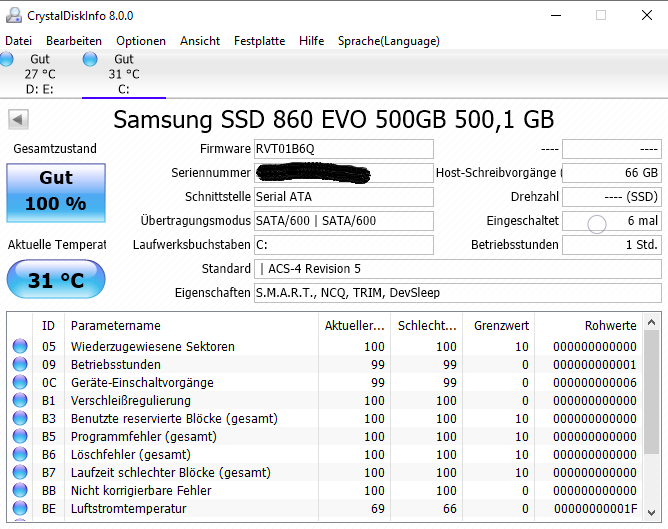
Task: Click the Gesamtzustand label
Action: coord(55,149)
